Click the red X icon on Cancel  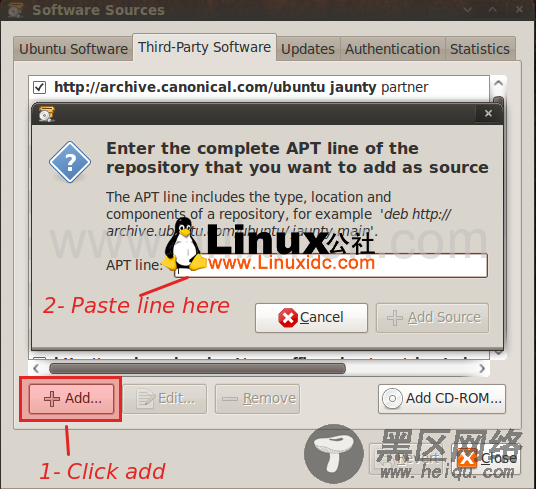pyautogui.click(x=288, y=318)
